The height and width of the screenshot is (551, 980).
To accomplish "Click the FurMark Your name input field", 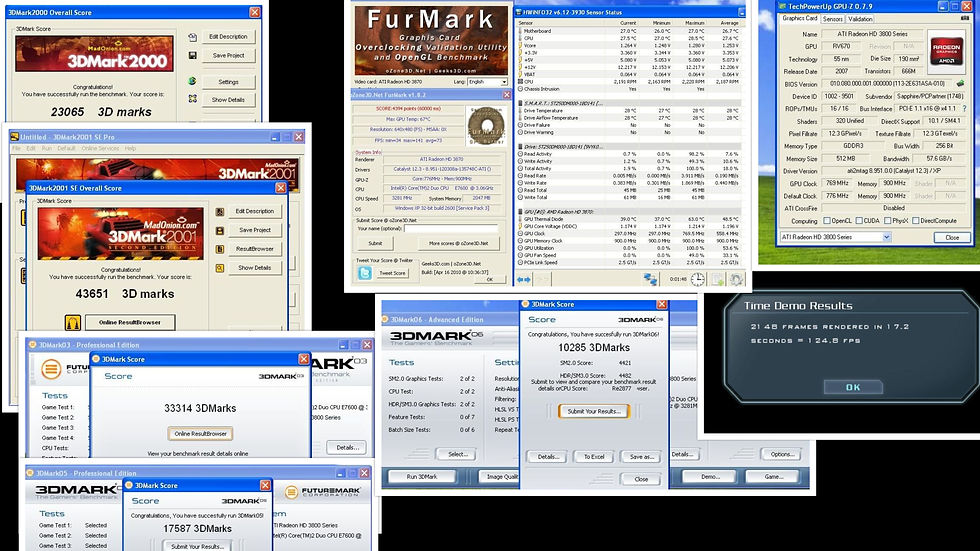I will 451,229.
